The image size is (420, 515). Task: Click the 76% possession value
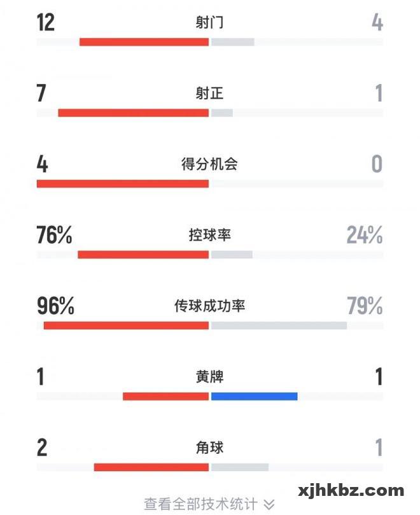coord(55,235)
